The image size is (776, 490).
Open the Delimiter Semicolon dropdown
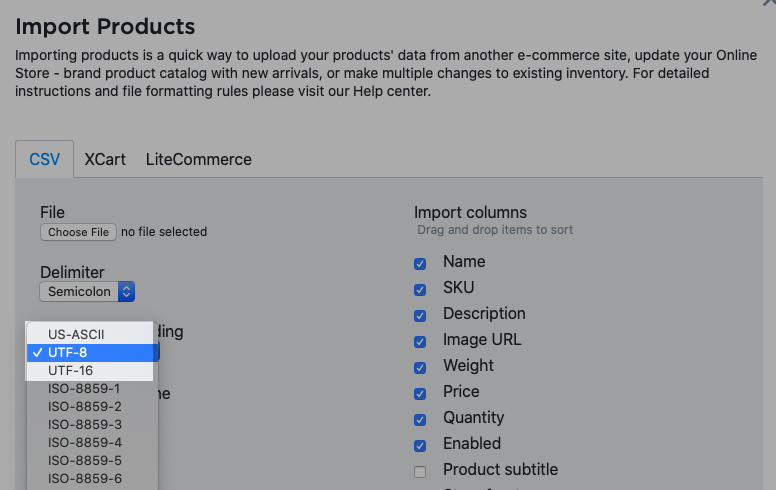87,292
